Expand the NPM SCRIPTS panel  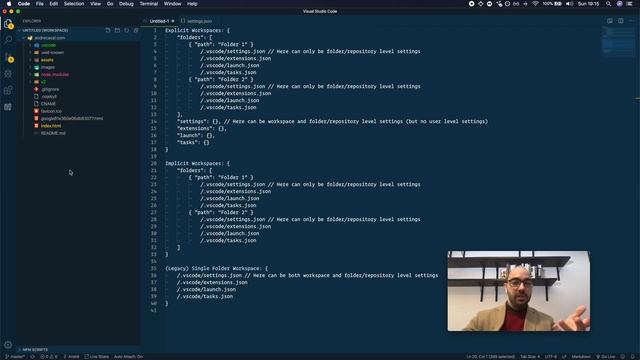click(35, 349)
